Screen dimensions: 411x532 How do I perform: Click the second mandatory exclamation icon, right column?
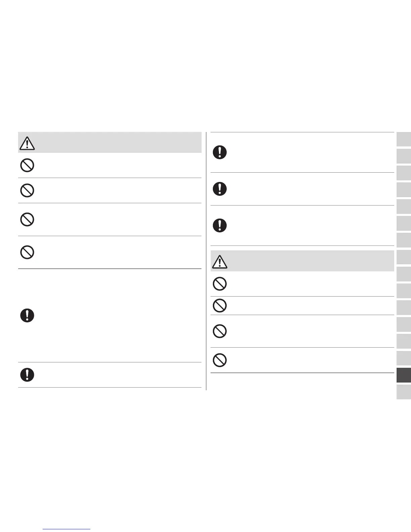coord(220,189)
